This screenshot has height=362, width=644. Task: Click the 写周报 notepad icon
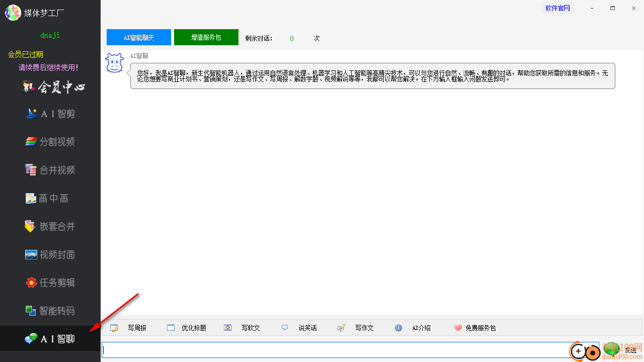[x=114, y=328]
